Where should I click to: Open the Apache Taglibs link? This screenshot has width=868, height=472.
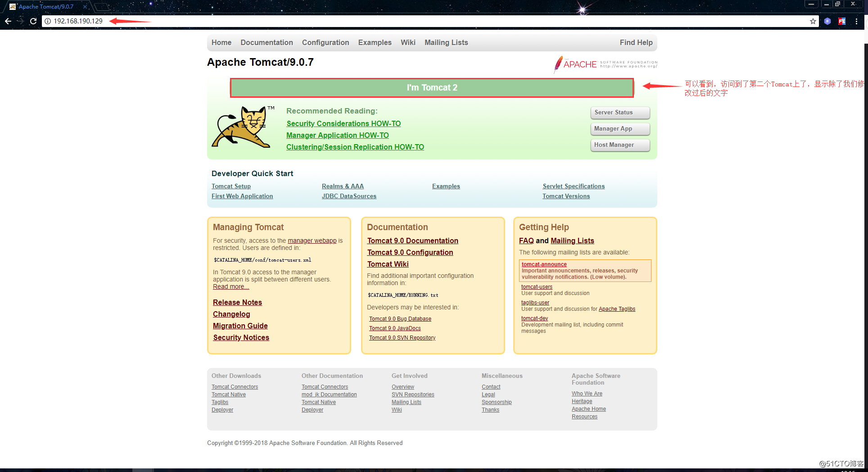(617, 309)
